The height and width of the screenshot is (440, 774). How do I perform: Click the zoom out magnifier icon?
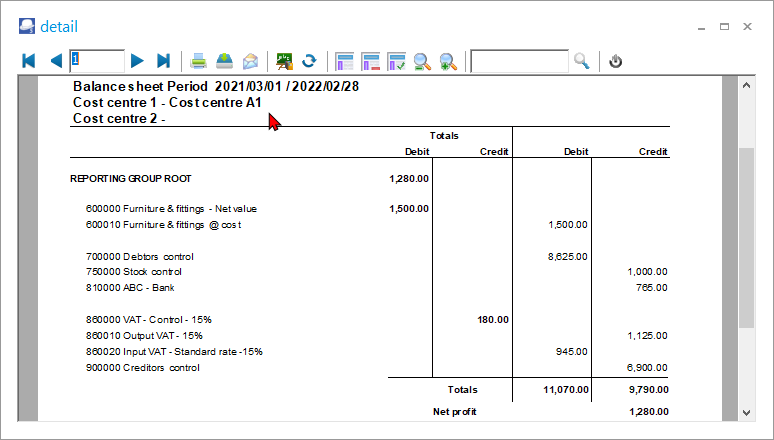pyautogui.click(x=422, y=61)
